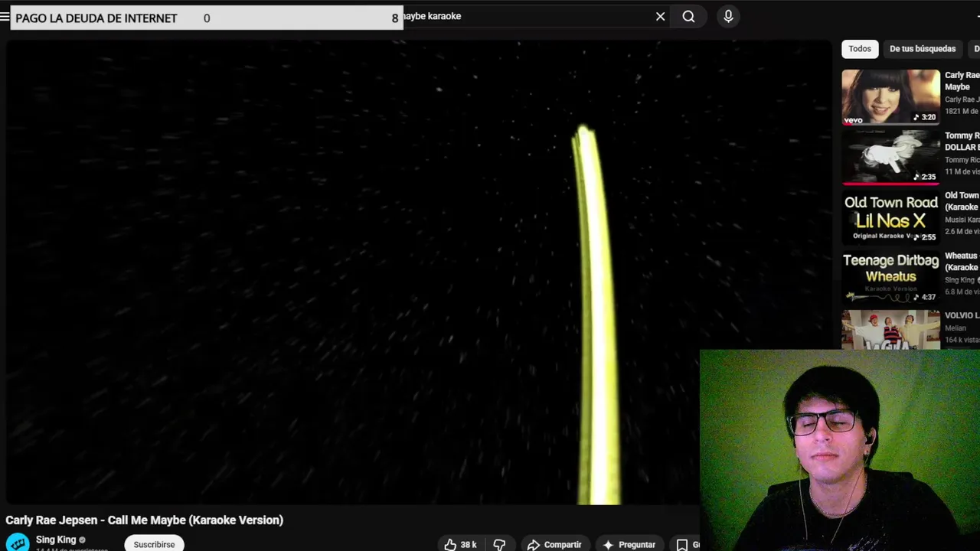The image size is (980, 551).
Task: Click the Preguntar button
Action: 629,544
